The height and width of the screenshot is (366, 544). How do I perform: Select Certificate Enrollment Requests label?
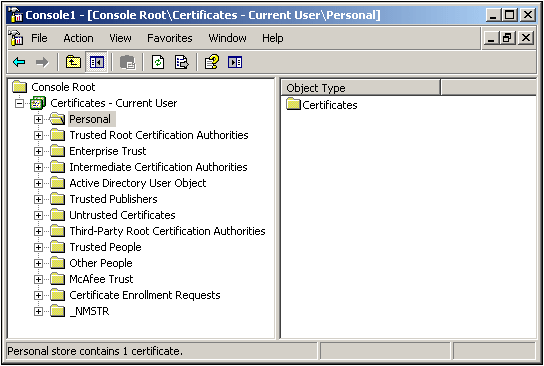point(145,295)
